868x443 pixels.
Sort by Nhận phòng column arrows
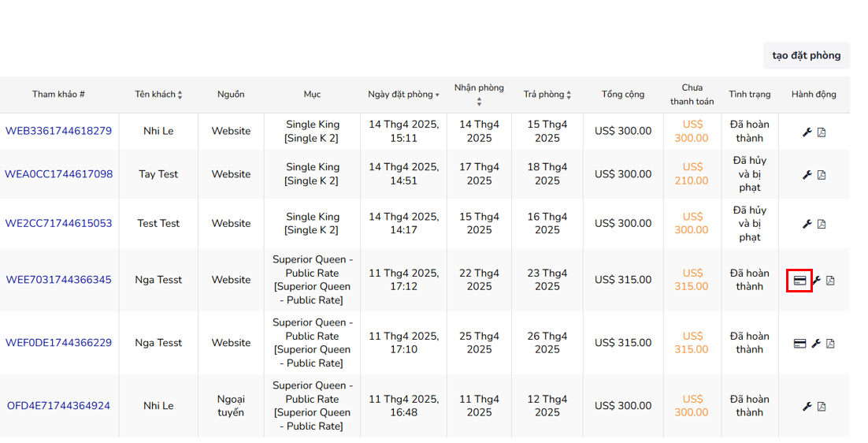click(x=479, y=102)
